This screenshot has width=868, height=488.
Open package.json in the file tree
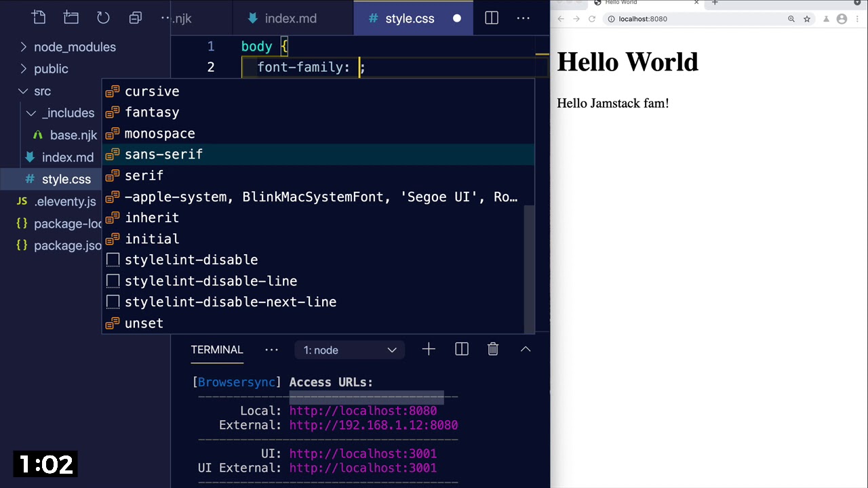coord(58,245)
